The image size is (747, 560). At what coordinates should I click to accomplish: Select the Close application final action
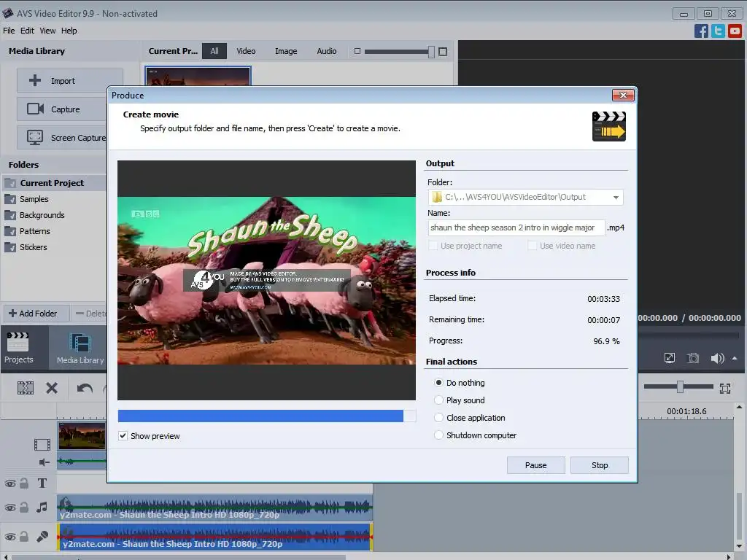tap(438, 418)
